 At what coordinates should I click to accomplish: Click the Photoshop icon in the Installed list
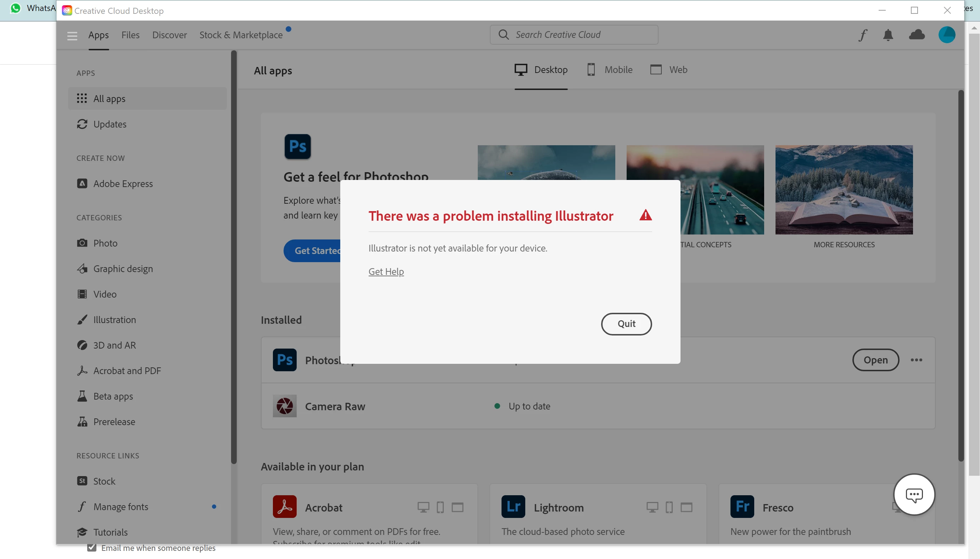point(285,360)
